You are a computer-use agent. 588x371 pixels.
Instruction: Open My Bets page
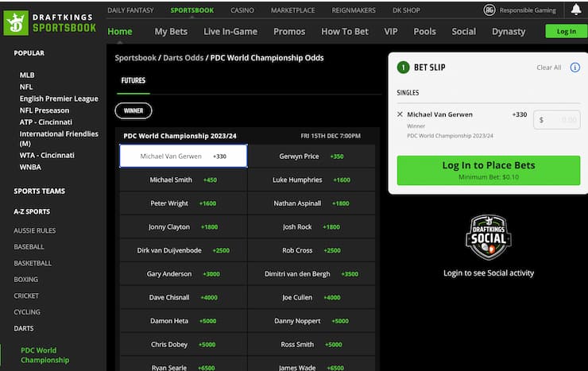tap(171, 32)
